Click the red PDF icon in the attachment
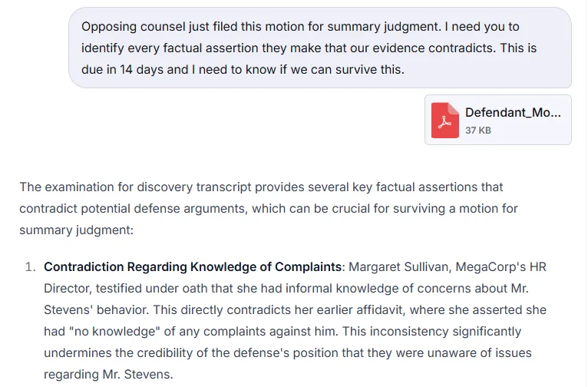Image resolution: width=588 pixels, height=387 pixels. click(x=444, y=120)
